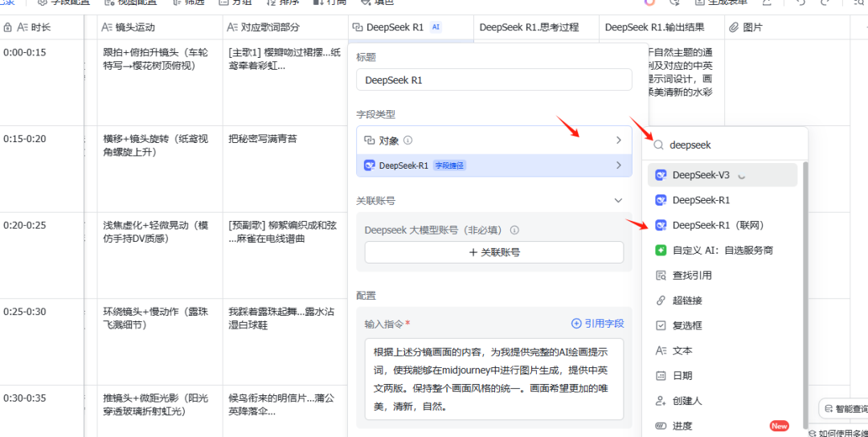This screenshot has width=868, height=437.
Task: Click cell 推镜头+微距光影
Action: [160, 411]
